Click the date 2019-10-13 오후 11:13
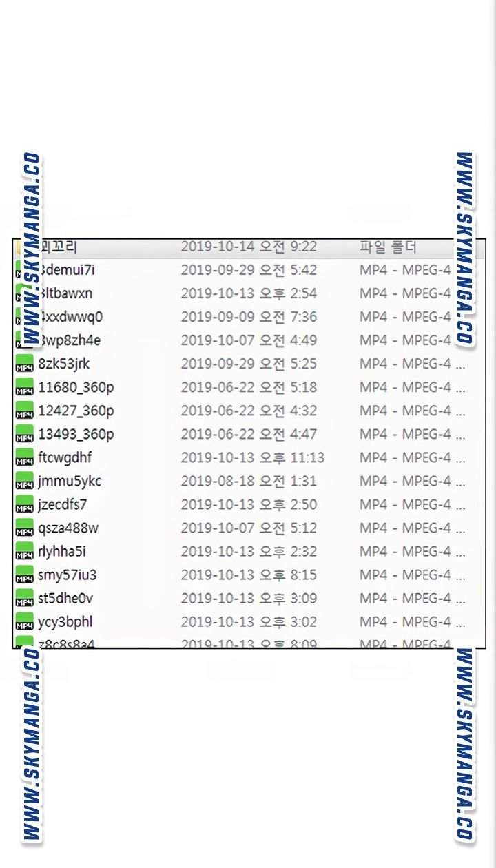The height and width of the screenshot is (868, 496). coord(252,457)
